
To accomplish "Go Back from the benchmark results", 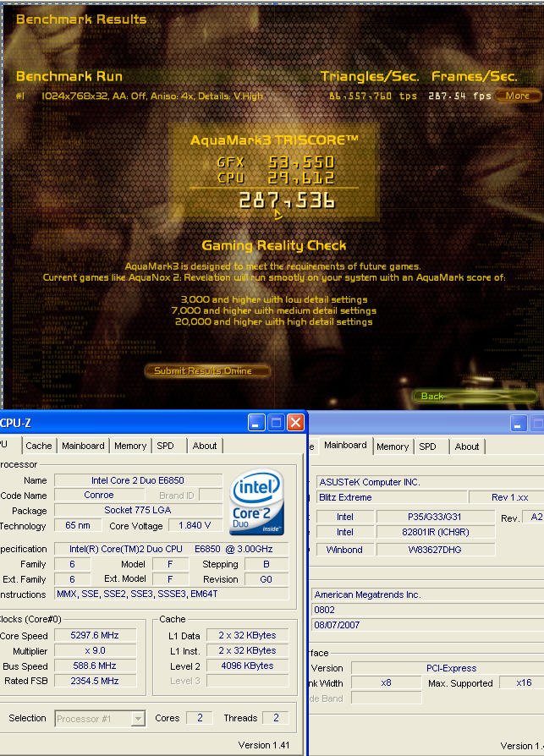I will click(474, 396).
